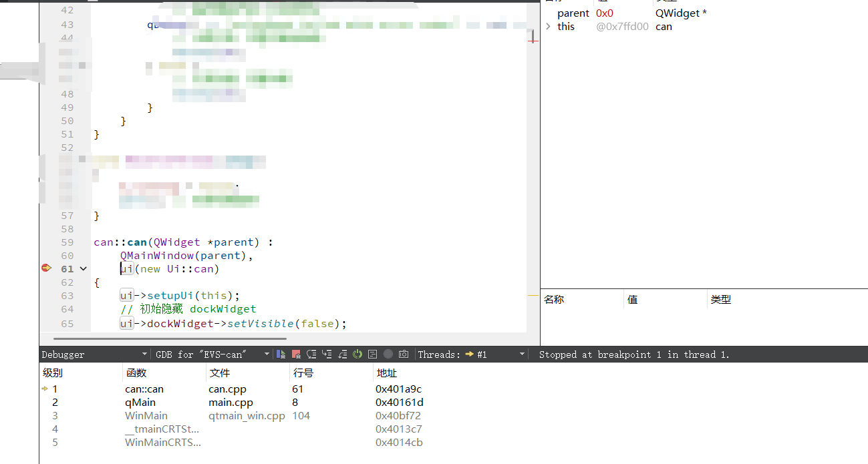The image size is (868, 464).
Task: Click the 函数 column header in stack view
Action: click(x=165, y=373)
